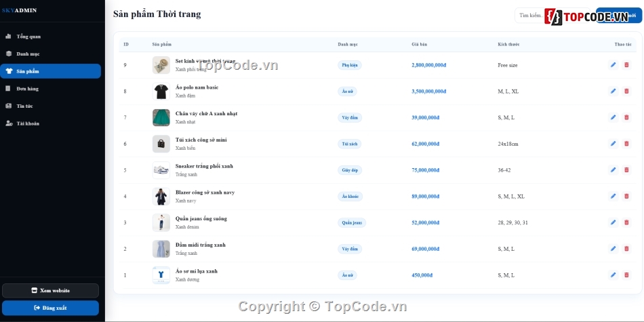This screenshot has height=322, width=644.
Task: Edit Túi xách công sở mini product
Action: click(613, 144)
